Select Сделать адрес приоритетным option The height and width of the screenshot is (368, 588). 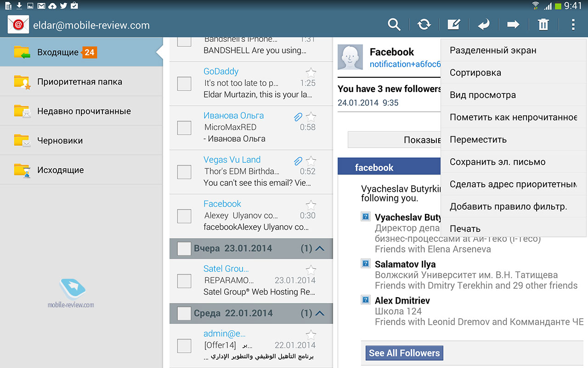(513, 184)
